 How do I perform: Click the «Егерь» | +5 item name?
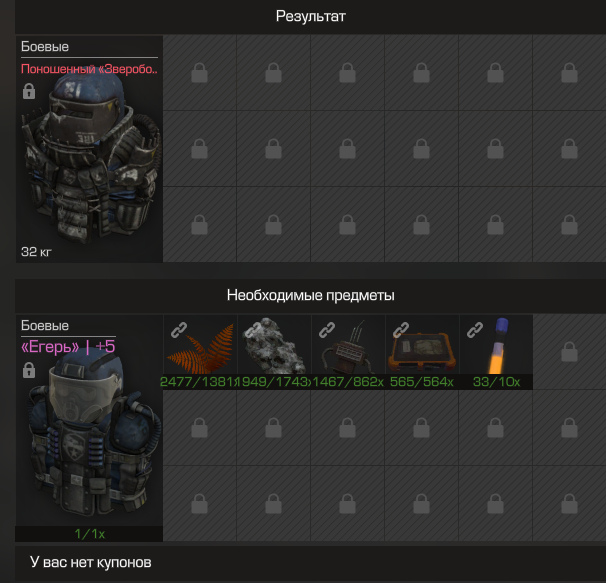68,346
